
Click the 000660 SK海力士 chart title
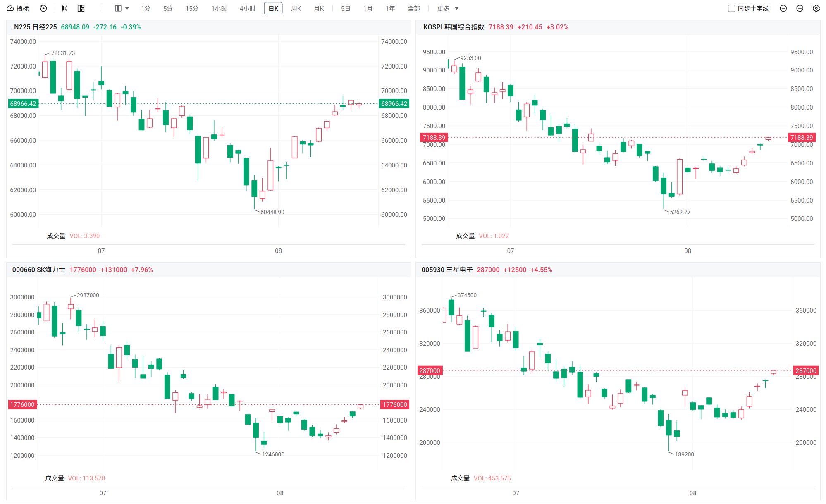point(38,270)
